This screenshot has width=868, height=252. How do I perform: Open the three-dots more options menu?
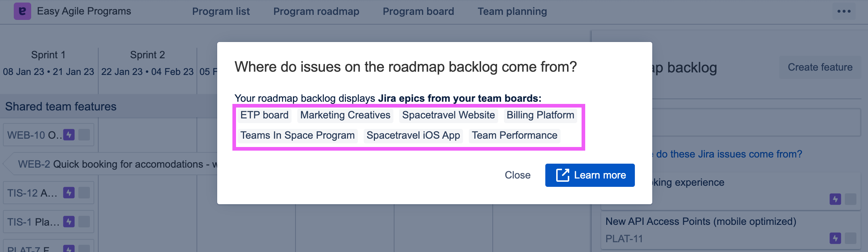coord(844,11)
